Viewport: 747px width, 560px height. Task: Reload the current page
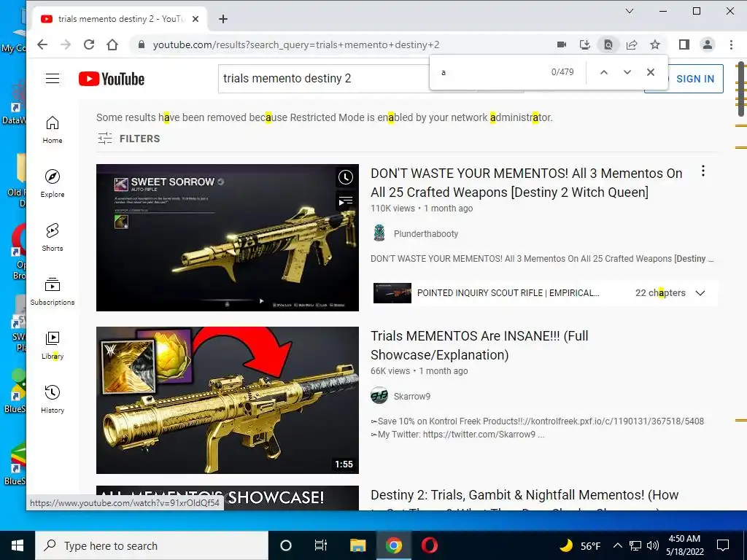(x=89, y=44)
